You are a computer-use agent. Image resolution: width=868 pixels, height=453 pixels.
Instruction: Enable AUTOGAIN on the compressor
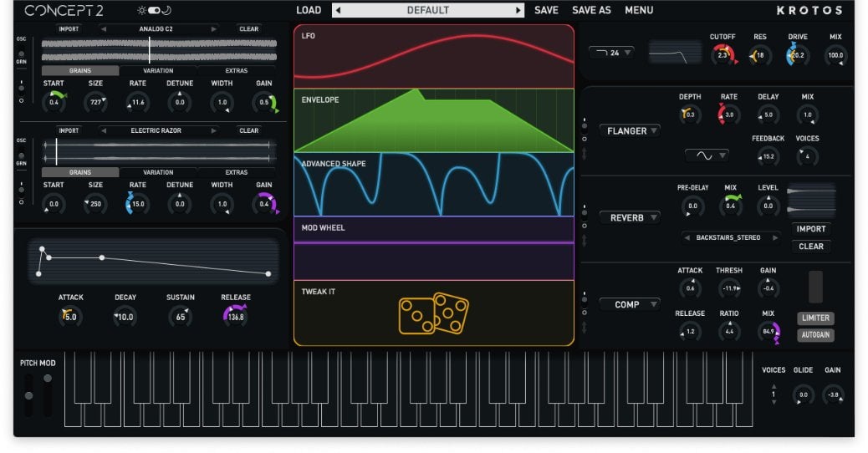815,335
